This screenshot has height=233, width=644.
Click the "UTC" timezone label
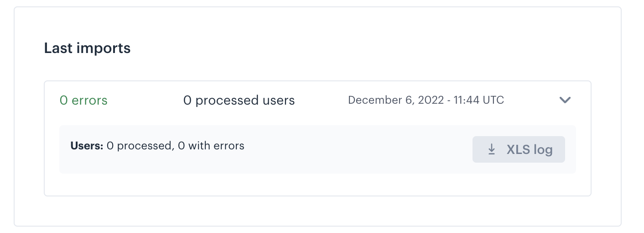pyautogui.click(x=493, y=100)
